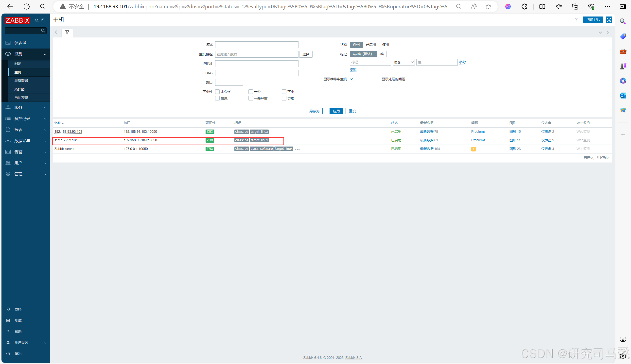631x364 pixels.
Task: Open 问题 under monitoring
Action: click(18, 64)
